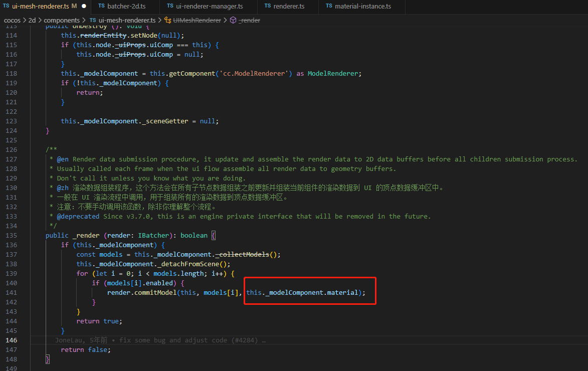Image resolution: width=588 pixels, height=371 pixels.
Task: Click the TS icon on renderer.ts tab
Action: 268,6
